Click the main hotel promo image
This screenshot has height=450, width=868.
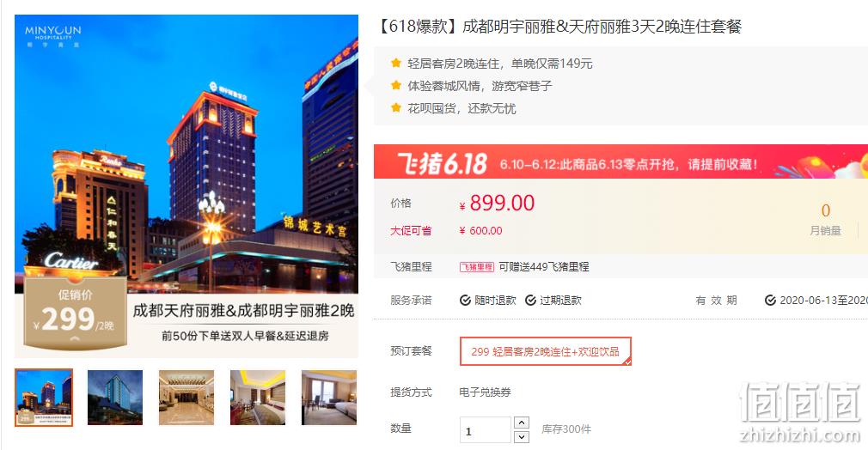coord(186,186)
